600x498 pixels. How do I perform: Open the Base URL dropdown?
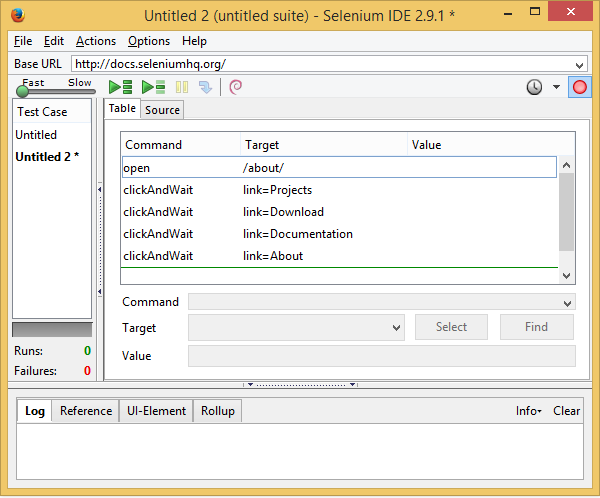coord(581,64)
